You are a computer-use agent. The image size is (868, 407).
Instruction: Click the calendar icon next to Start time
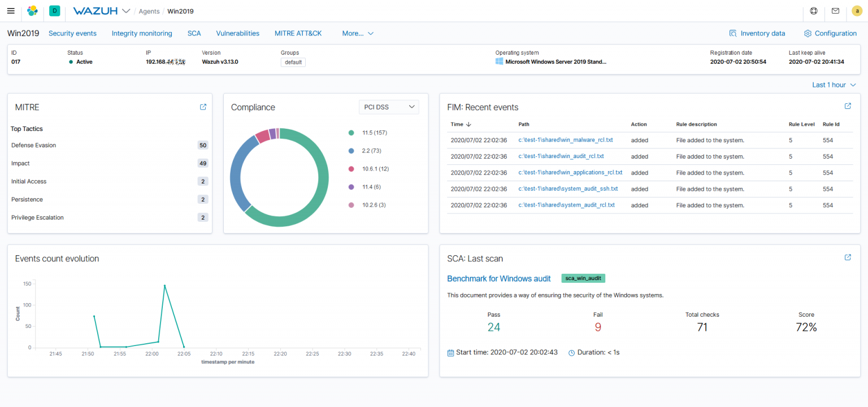450,352
